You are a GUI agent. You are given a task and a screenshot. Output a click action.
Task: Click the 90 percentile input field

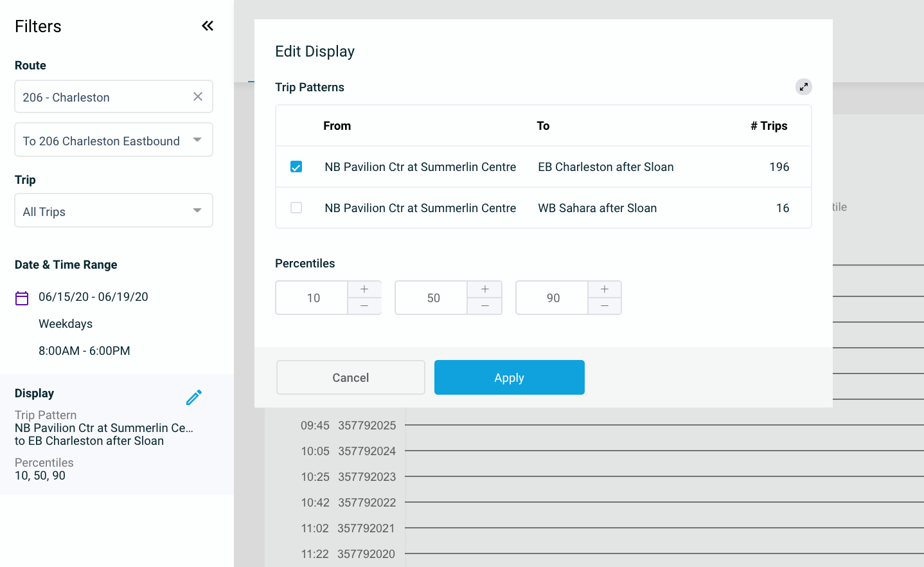coord(553,298)
